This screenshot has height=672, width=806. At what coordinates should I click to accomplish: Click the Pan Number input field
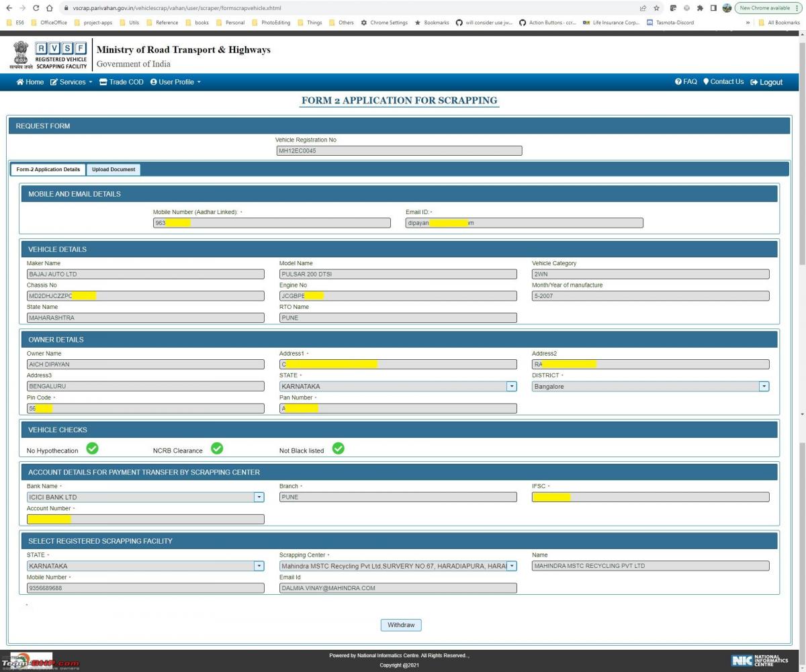(398, 408)
